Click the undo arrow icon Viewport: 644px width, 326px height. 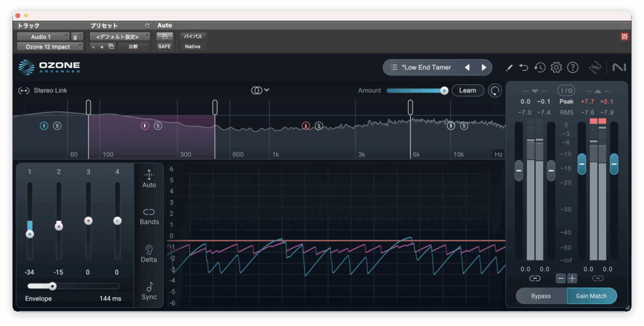coord(524,67)
